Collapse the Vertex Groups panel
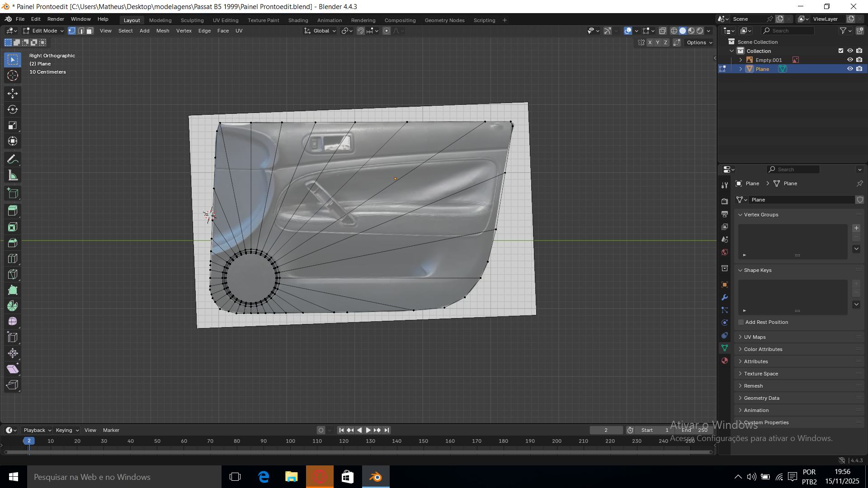The height and width of the screenshot is (488, 868). tap(761, 215)
